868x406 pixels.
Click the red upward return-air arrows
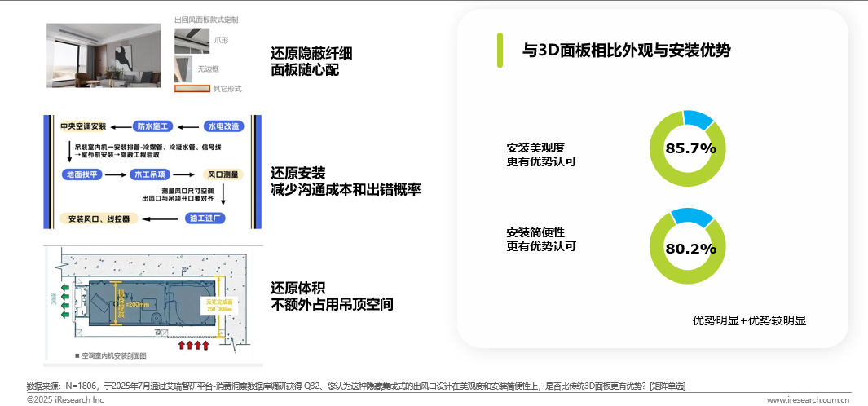pos(194,346)
